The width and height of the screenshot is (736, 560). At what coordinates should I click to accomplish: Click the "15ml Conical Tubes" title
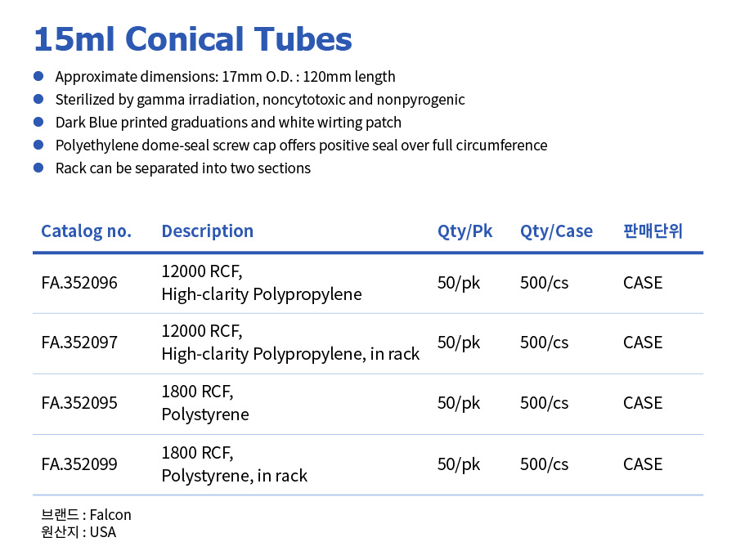click(193, 38)
